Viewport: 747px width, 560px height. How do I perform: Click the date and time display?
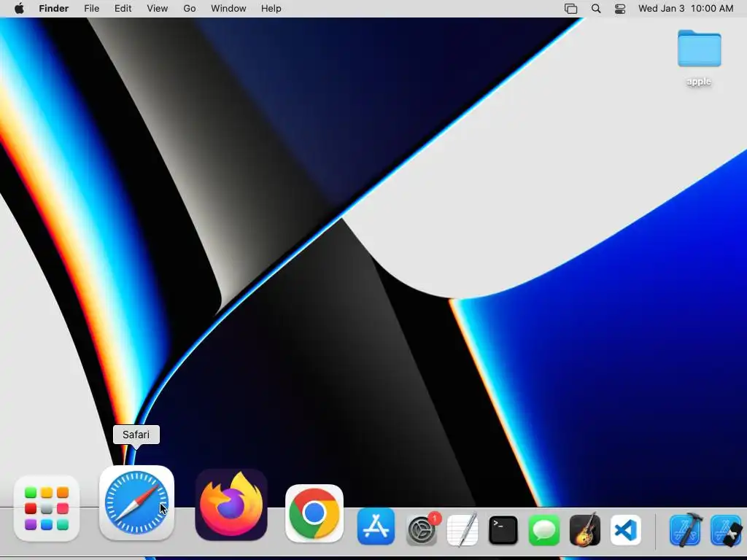pyautogui.click(x=686, y=9)
